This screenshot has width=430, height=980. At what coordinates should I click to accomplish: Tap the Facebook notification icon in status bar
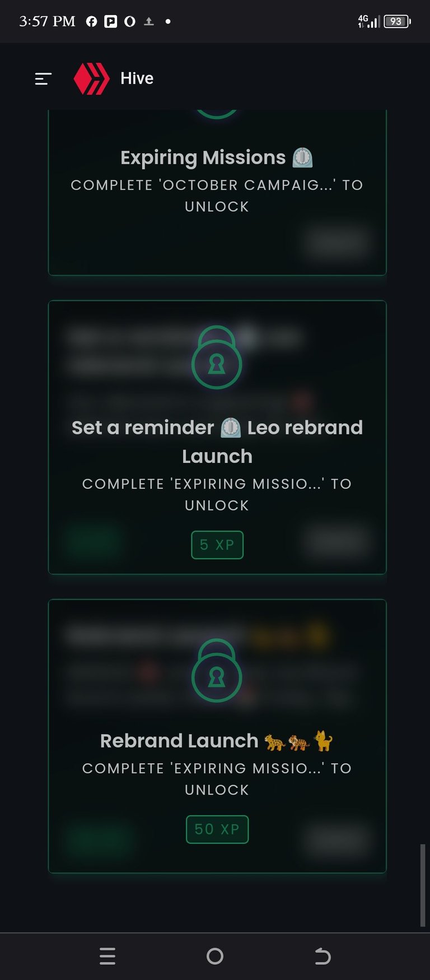(92, 22)
